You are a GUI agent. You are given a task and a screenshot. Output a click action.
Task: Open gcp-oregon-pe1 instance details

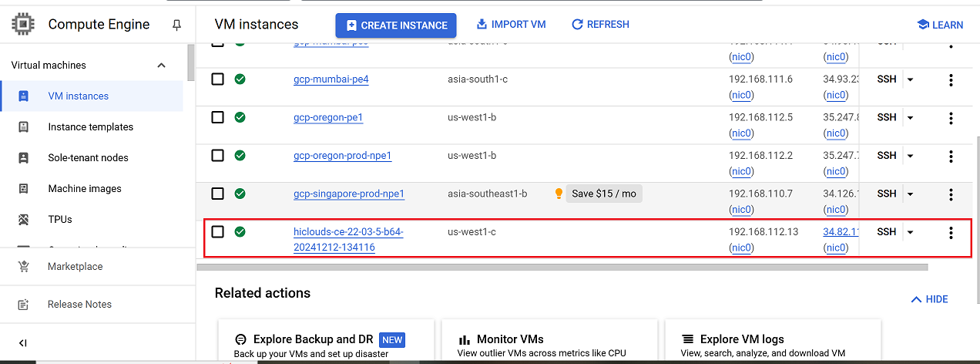[x=328, y=117]
